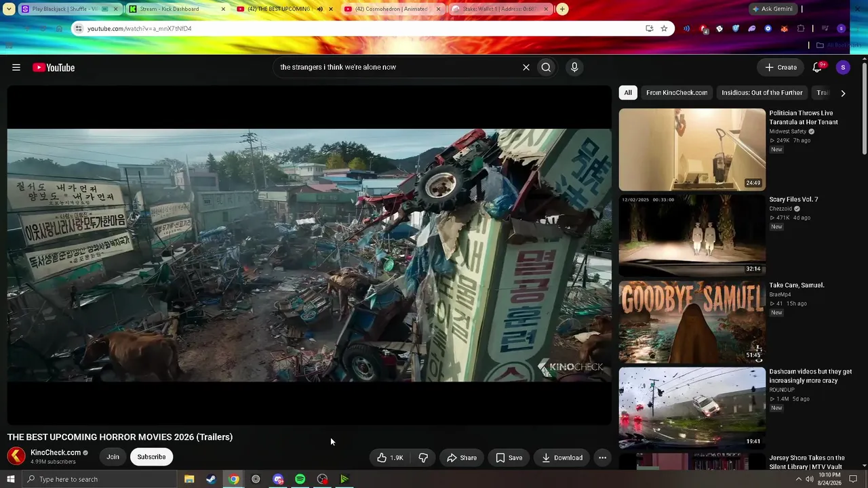Open the taskbar clock and calendar
The height and width of the screenshot is (488, 868).
[x=829, y=479]
